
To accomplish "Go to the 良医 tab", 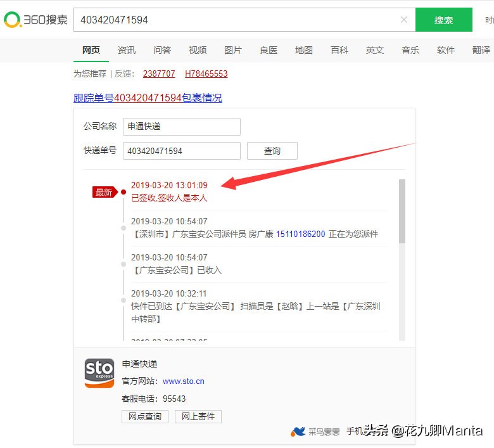I will 269,50.
